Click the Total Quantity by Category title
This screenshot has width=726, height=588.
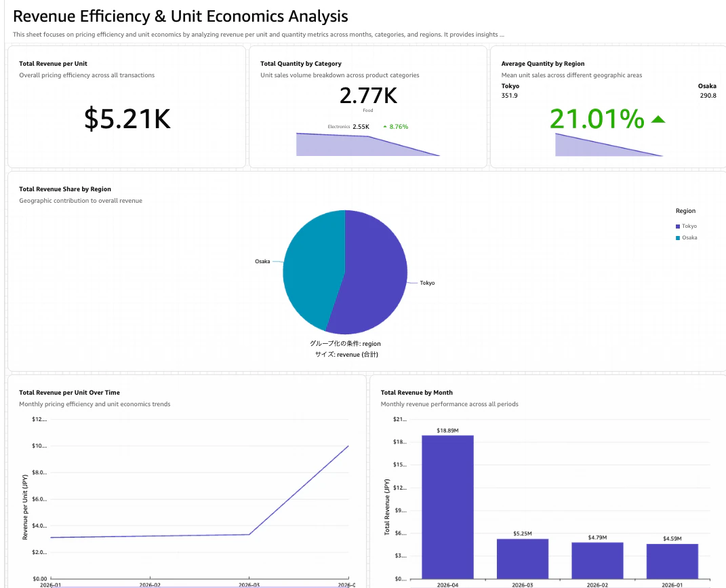301,64
